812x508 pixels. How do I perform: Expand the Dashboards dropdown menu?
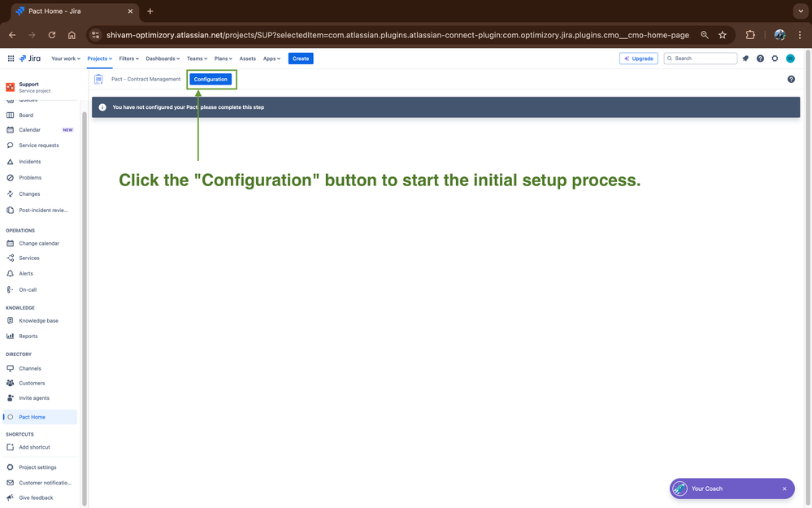pos(163,59)
